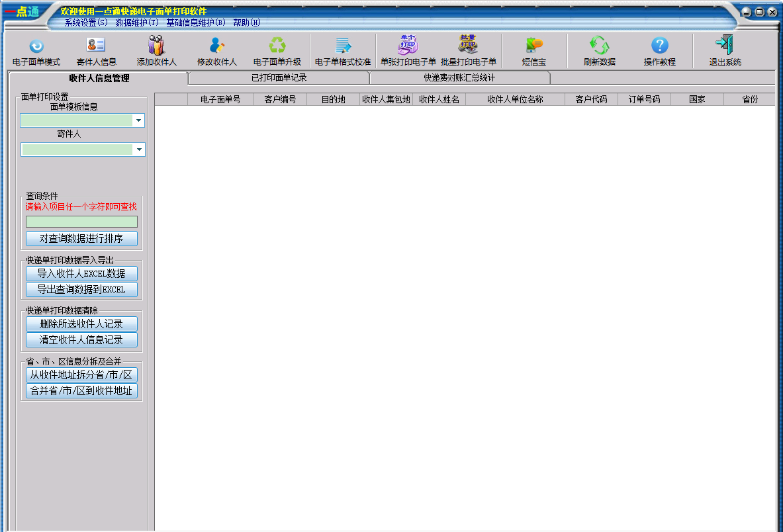Open 操作教程 help icon
Viewport: 783px width, 532px height.
[x=659, y=46]
